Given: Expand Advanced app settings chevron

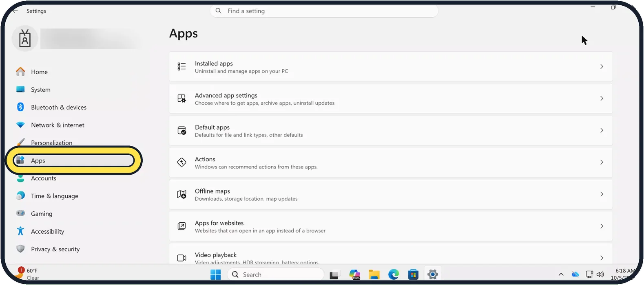Looking at the screenshot, I should tap(602, 99).
